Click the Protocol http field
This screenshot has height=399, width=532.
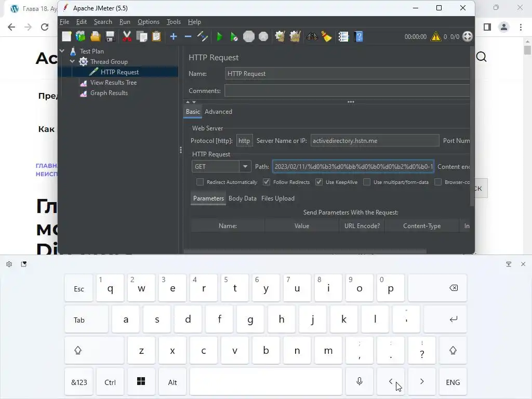point(244,141)
